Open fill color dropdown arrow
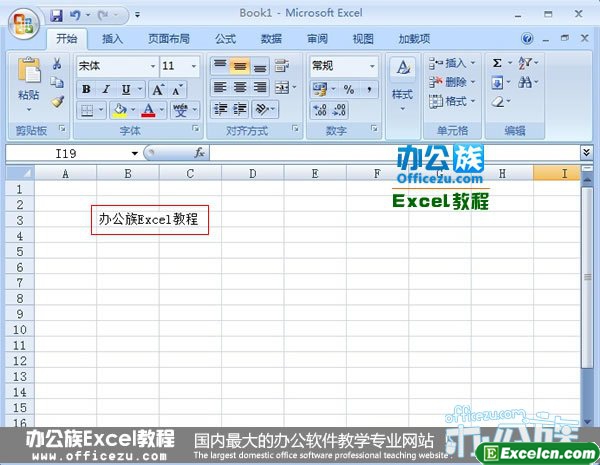Image resolution: width=600 pixels, height=465 pixels. [x=133, y=110]
